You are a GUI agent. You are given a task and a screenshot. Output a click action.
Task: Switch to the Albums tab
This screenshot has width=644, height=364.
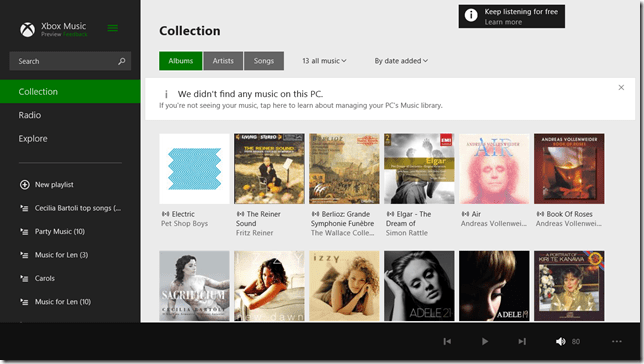click(181, 61)
